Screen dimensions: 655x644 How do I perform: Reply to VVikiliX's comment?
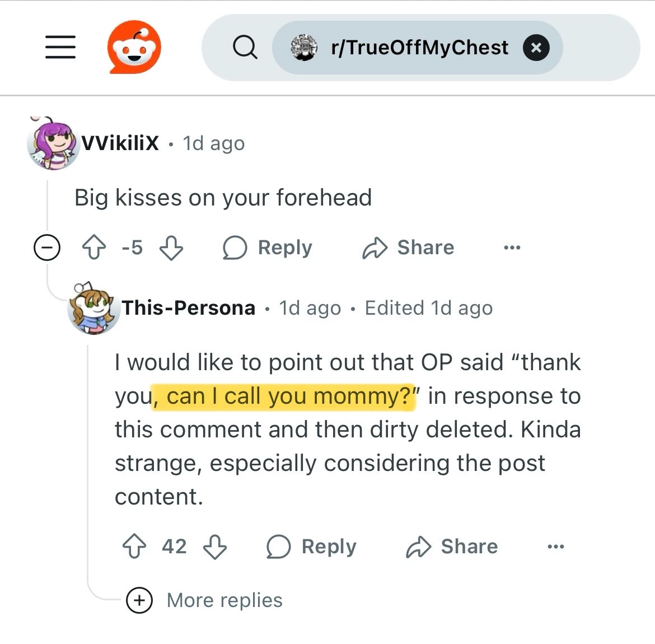click(x=268, y=248)
